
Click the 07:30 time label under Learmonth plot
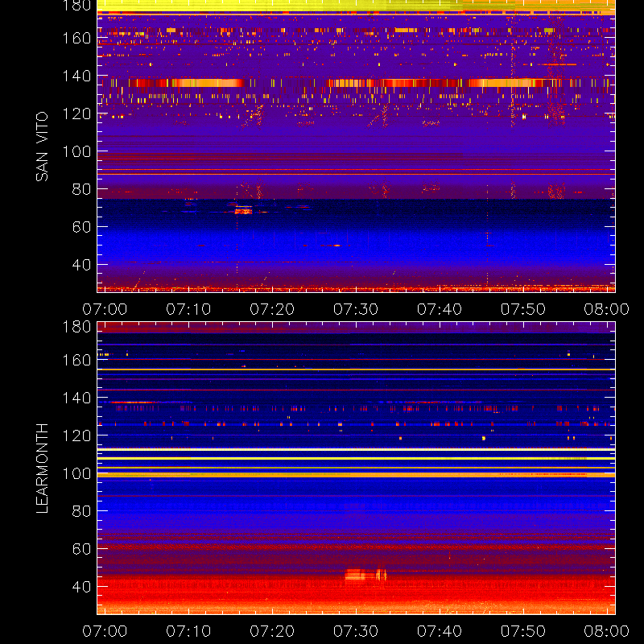[x=356, y=631]
